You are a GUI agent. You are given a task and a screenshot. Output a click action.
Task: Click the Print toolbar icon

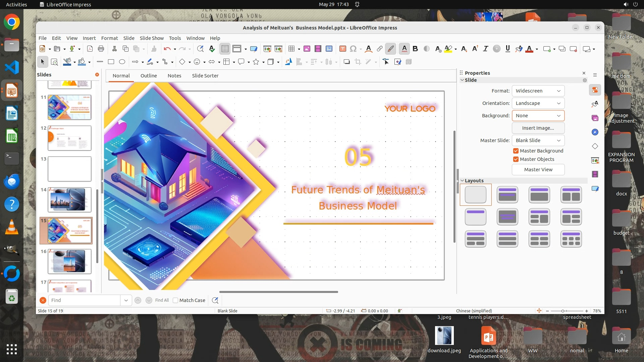click(x=101, y=49)
